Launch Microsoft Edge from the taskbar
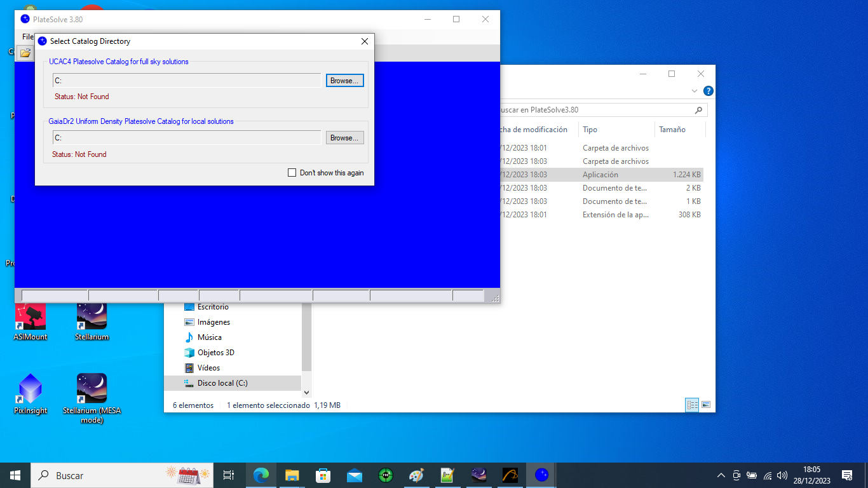This screenshot has width=868, height=488. pos(261,475)
